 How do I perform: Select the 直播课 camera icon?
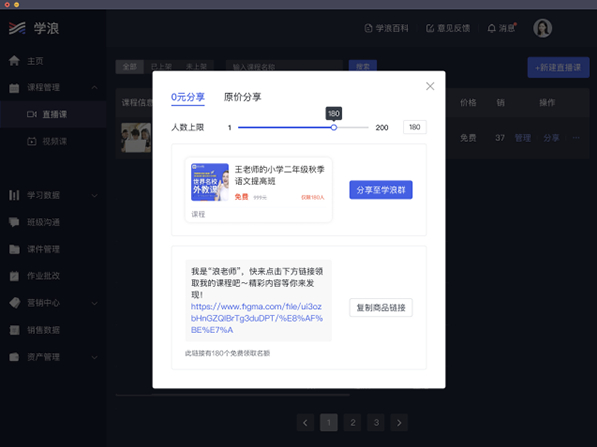[32, 114]
